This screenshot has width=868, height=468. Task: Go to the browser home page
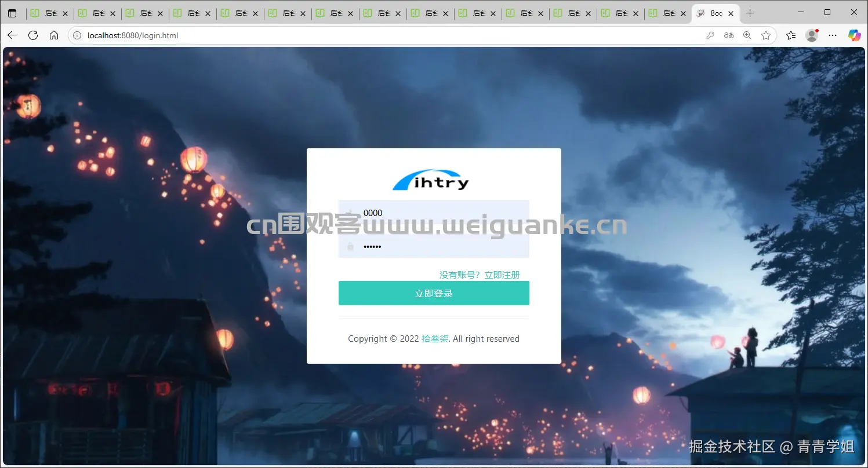click(54, 35)
